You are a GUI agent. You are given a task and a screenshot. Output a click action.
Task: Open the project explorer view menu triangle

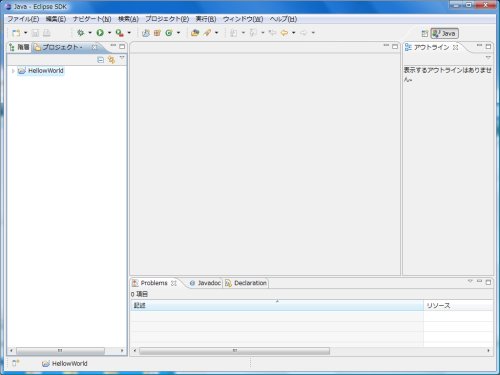pyautogui.click(x=122, y=58)
